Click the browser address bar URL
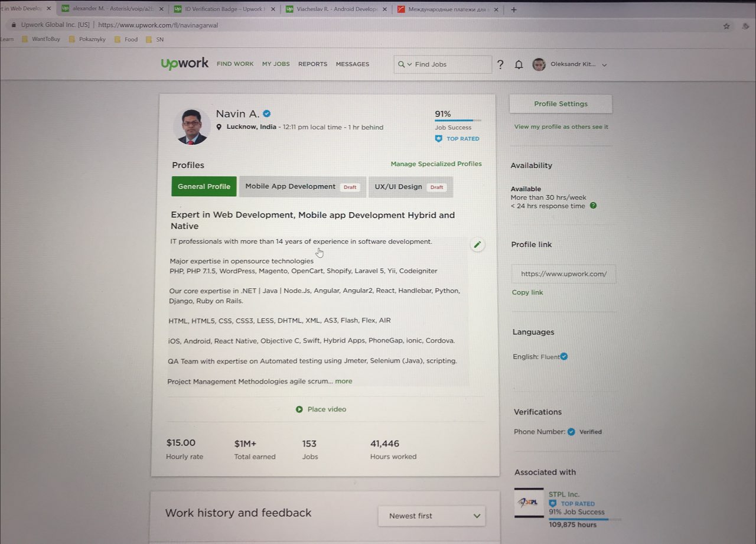The height and width of the screenshot is (544, 756). tap(158, 25)
